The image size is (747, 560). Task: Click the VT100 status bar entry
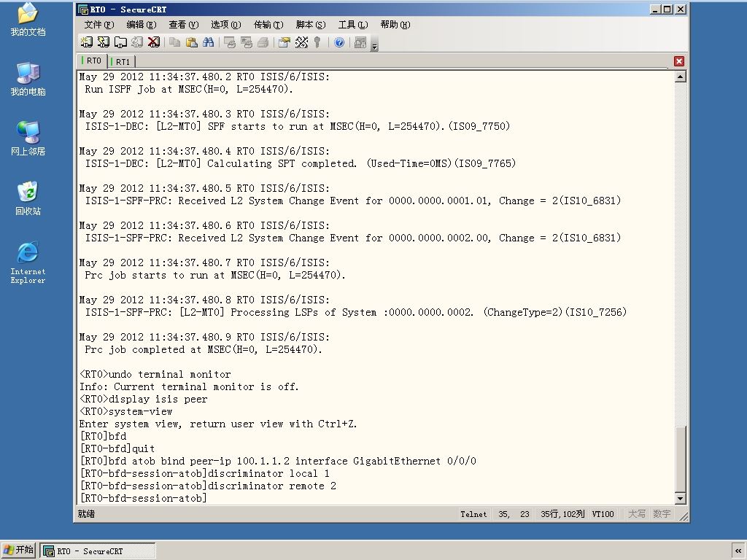[603, 514]
